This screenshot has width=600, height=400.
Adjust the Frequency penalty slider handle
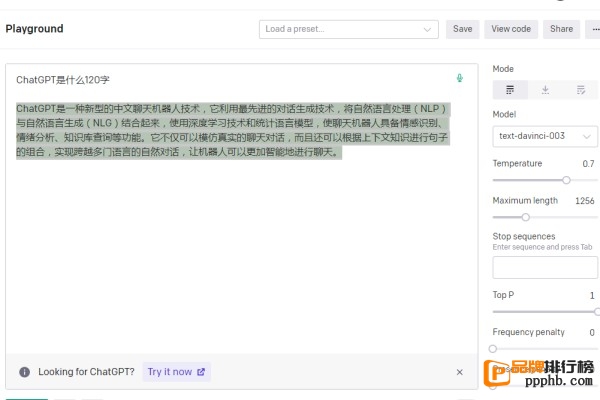point(493,349)
